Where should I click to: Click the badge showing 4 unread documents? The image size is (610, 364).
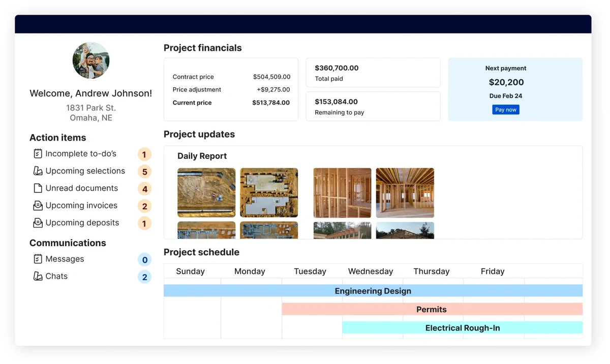click(144, 189)
